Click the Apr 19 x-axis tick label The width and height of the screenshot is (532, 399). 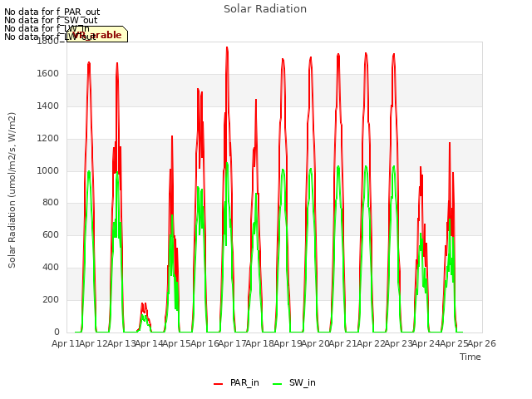point(288,343)
